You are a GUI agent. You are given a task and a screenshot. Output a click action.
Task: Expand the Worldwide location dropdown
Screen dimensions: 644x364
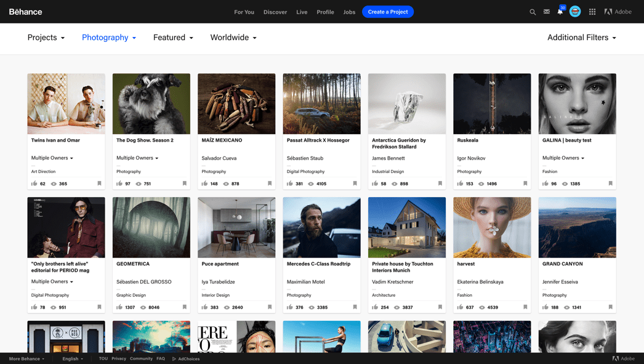[233, 38]
